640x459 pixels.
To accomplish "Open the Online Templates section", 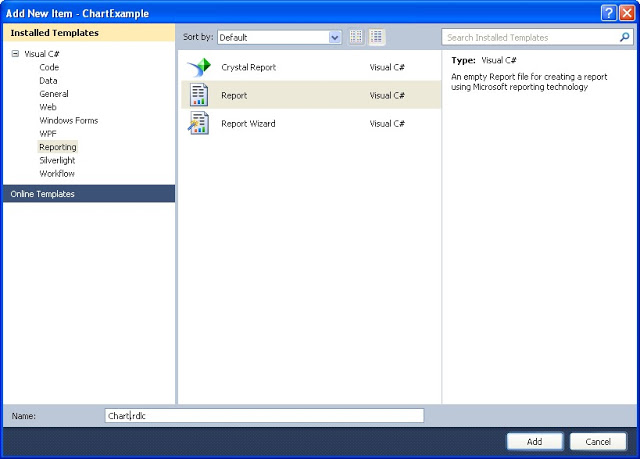I will point(89,194).
